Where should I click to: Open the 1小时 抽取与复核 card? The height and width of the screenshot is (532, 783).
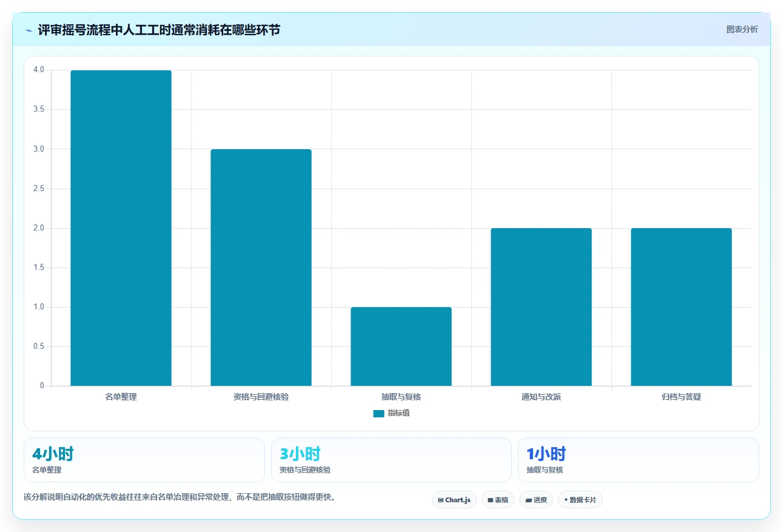tap(639, 460)
